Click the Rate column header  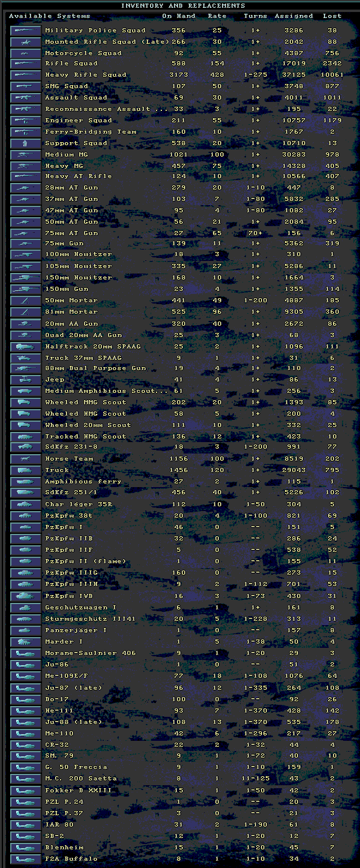217,16
